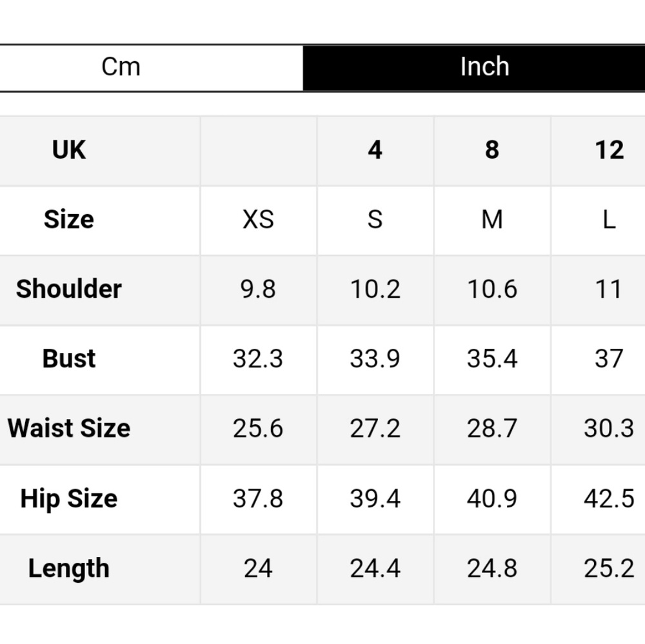Screen dimensions: 645x644
Task: Click XS bust value 32.3
Action: point(258,359)
